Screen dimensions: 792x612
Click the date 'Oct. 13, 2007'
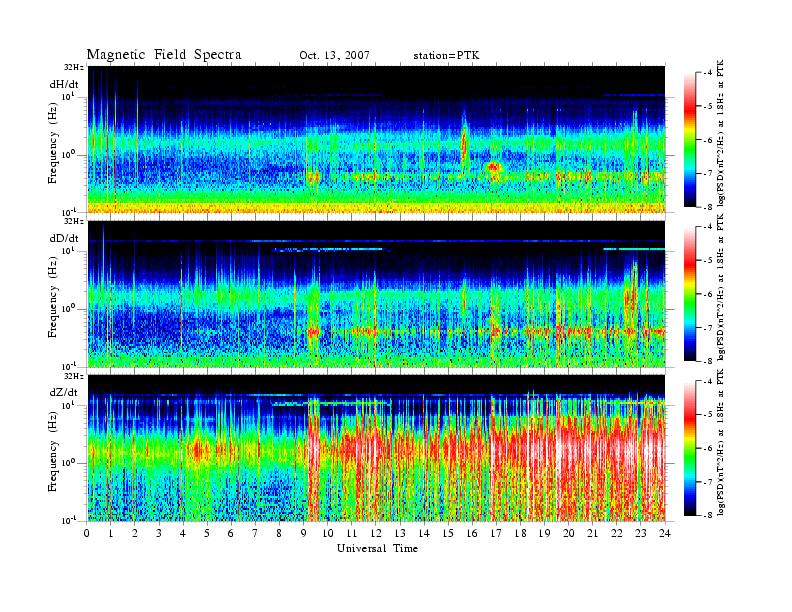coord(334,56)
